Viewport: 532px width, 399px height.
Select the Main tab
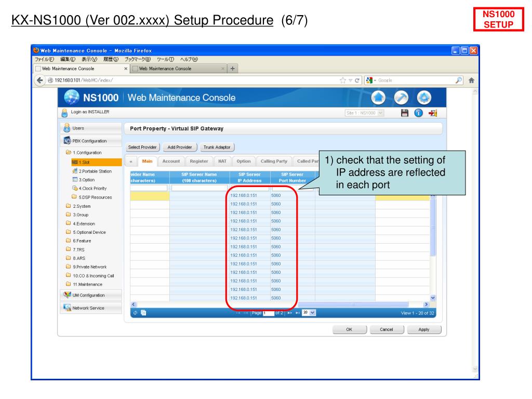coord(147,161)
